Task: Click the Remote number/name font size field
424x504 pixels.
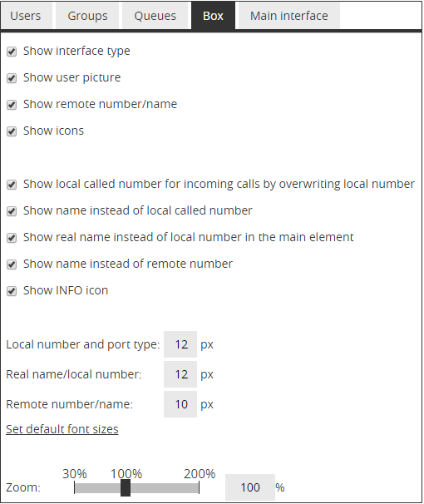Action: click(180, 404)
